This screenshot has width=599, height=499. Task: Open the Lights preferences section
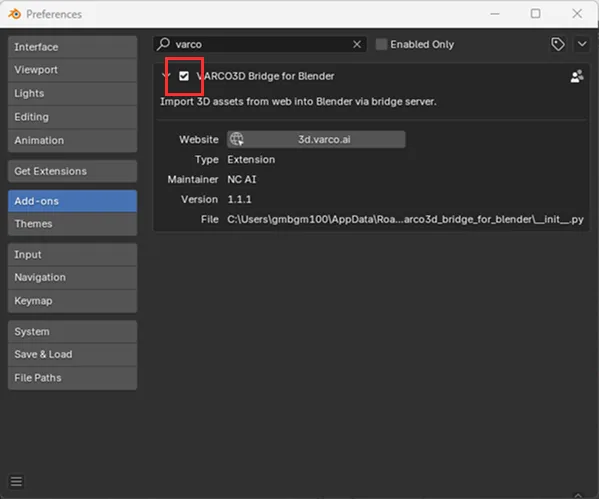click(72, 93)
